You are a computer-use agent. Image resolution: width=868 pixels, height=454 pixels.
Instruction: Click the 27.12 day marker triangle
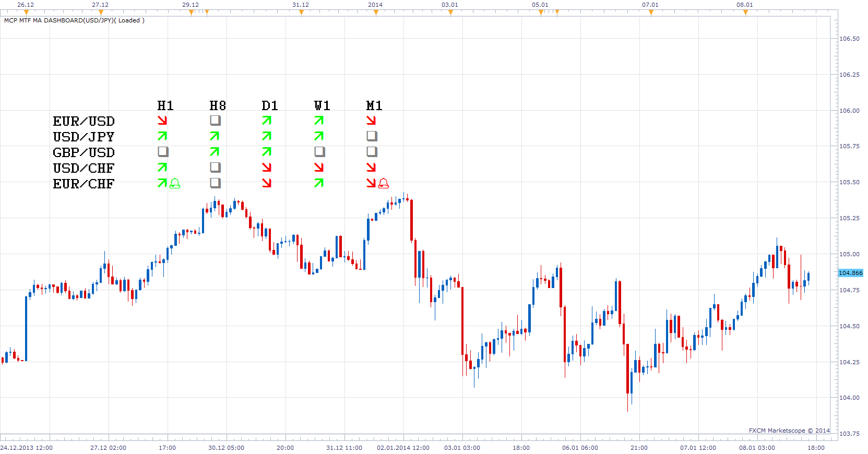(101, 13)
